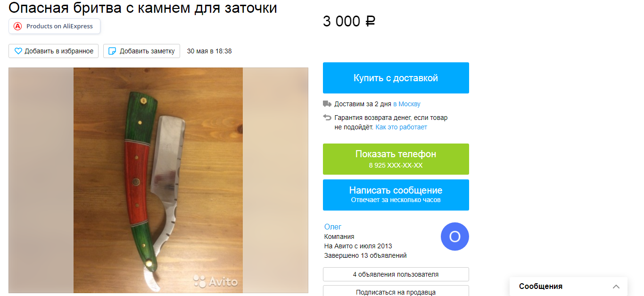The height and width of the screenshot is (296, 644).
Task: Click the Написать сообщение button
Action: click(396, 195)
